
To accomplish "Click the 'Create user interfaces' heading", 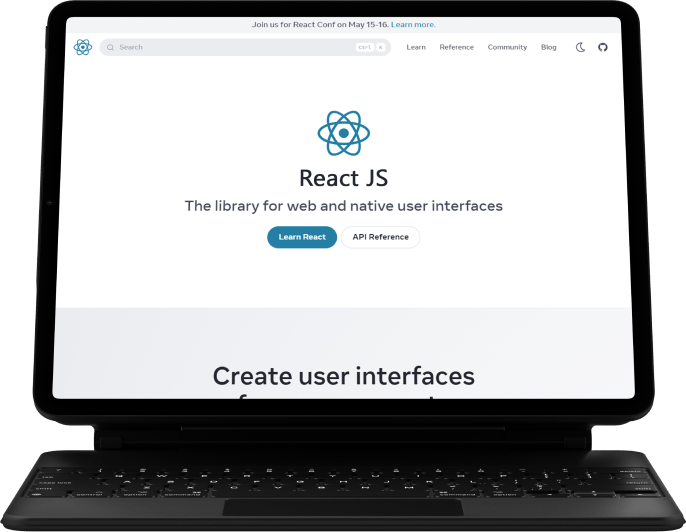I will (343, 376).
